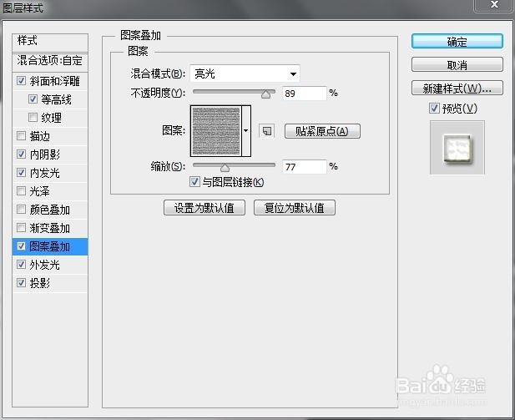Toggle the 内发光 checkbox
Viewport: 515px width, 420px height.
(22, 173)
